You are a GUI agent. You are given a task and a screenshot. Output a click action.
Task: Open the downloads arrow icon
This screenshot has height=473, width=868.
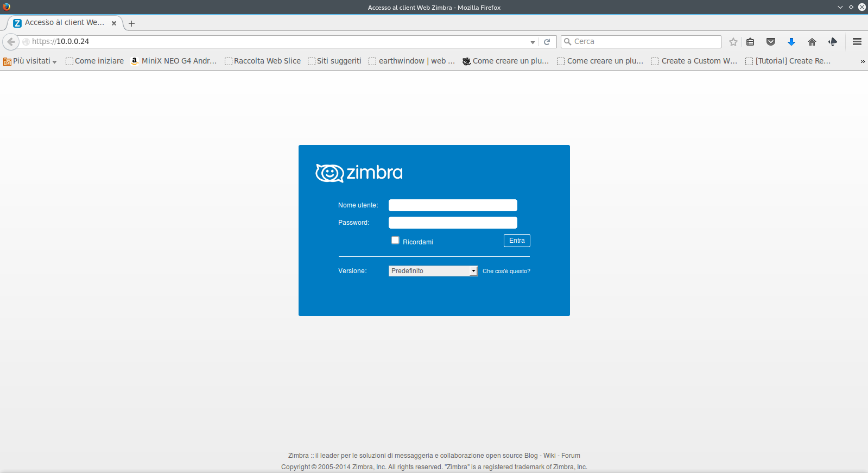click(x=791, y=42)
